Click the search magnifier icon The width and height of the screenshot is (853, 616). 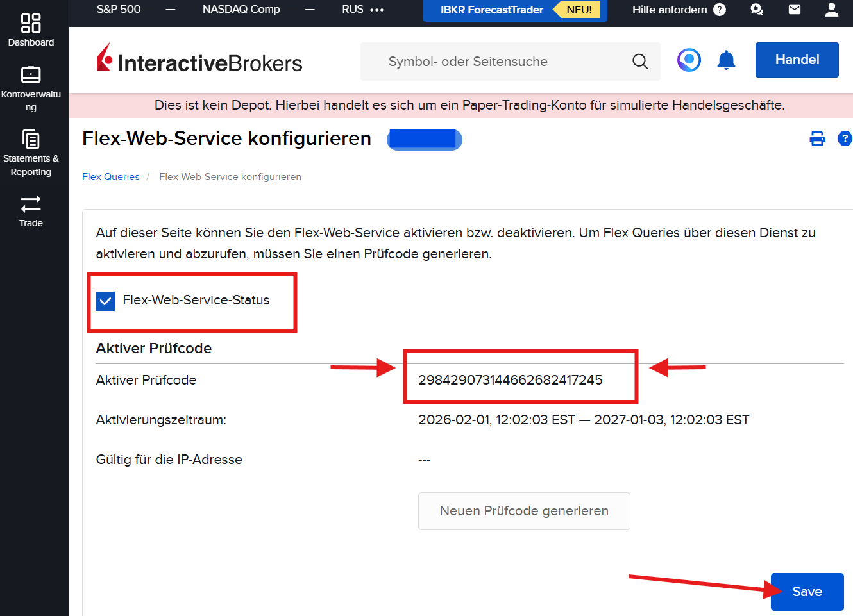click(x=640, y=61)
